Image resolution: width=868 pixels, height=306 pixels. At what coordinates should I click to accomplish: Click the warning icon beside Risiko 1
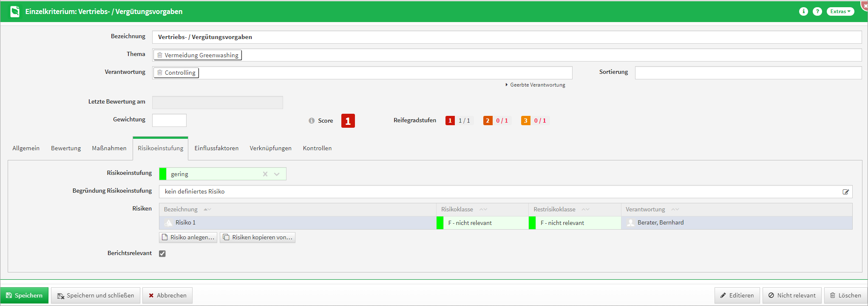click(168, 223)
